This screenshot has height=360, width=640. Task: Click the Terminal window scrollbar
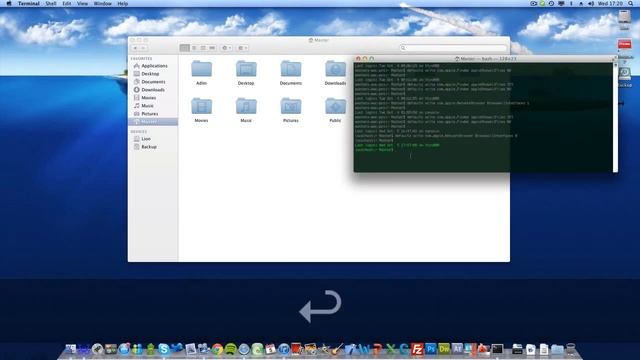pyautogui.click(x=615, y=117)
